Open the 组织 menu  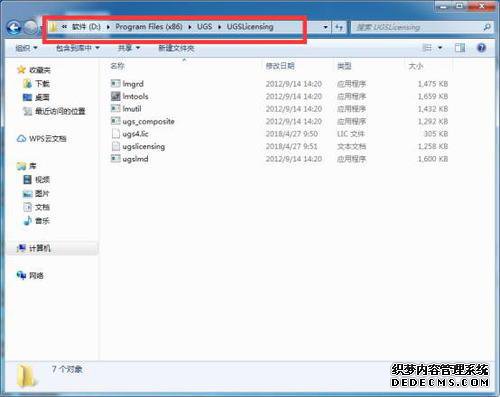point(26,48)
